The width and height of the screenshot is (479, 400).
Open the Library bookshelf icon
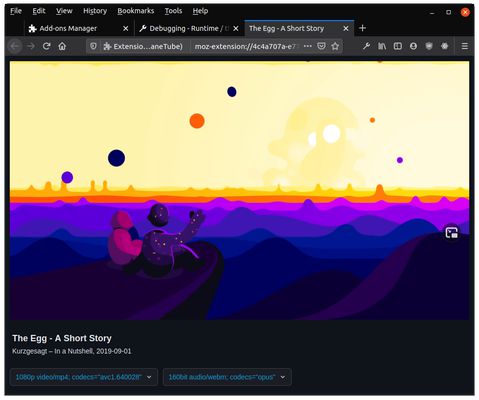click(x=382, y=46)
